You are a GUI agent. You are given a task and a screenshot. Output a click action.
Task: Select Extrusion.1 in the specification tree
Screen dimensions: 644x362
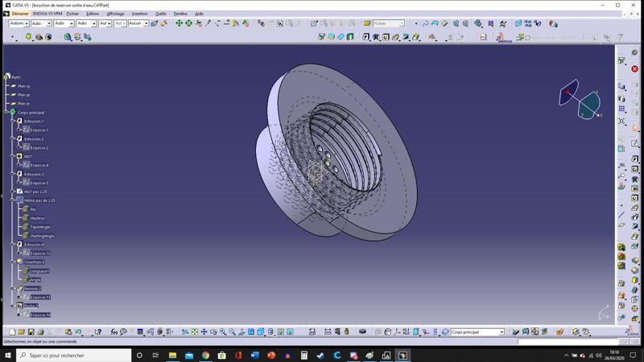(34, 121)
